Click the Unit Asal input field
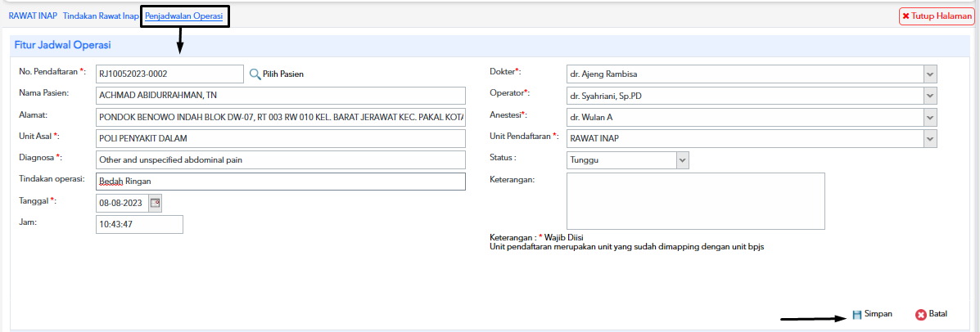Image resolution: width=980 pixels, height=332 pixels. click(281, 138)
